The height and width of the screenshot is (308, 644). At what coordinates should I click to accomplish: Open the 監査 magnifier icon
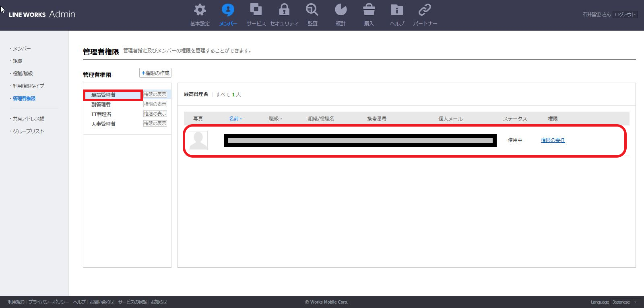(x=312, y=10)
